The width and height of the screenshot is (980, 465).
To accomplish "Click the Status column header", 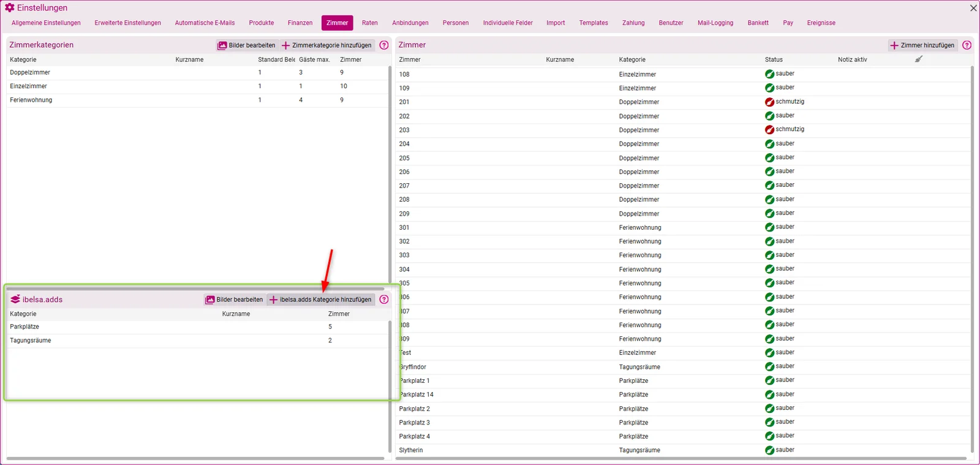I will point(774,59).
